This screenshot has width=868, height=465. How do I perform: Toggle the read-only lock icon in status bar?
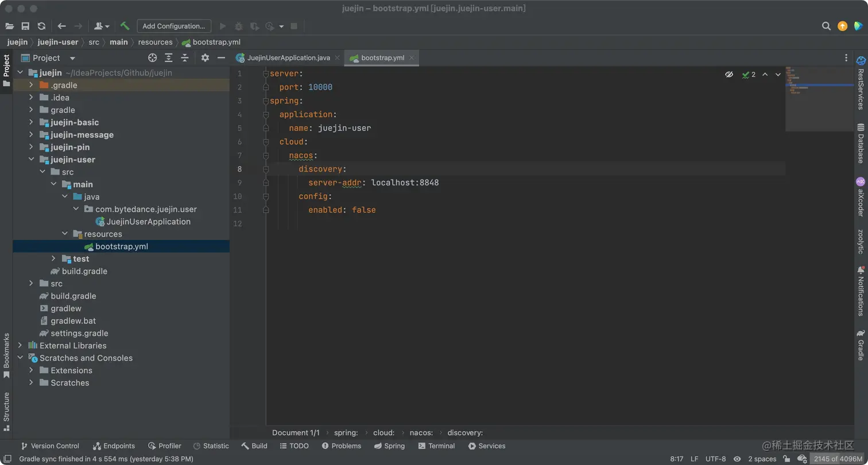(786, 459)
